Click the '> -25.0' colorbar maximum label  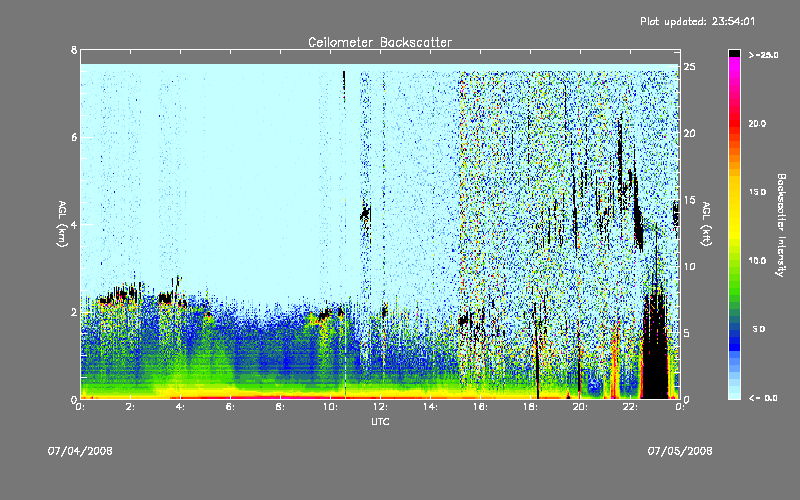coord(763,55)
